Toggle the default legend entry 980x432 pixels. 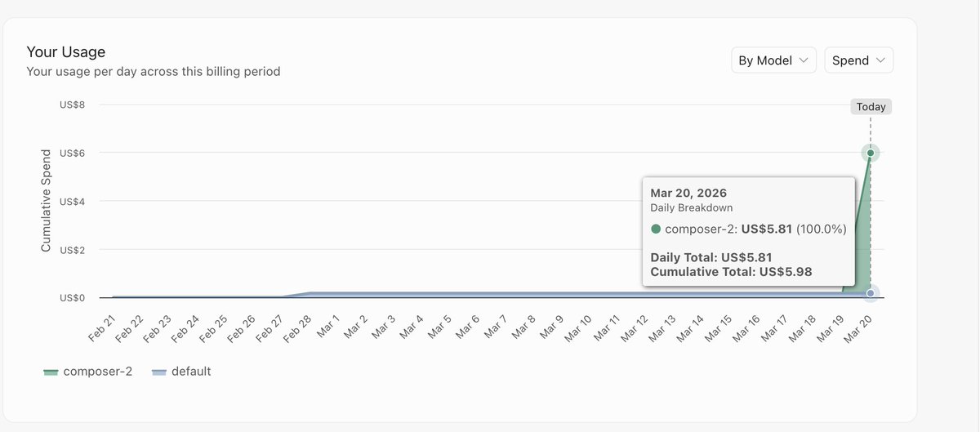point(181,372)
